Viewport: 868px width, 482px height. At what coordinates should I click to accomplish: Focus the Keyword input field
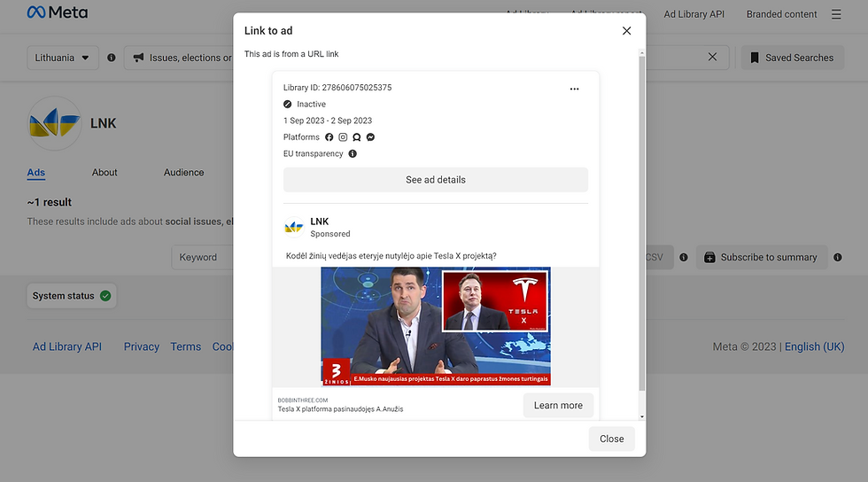pos(203,257)
